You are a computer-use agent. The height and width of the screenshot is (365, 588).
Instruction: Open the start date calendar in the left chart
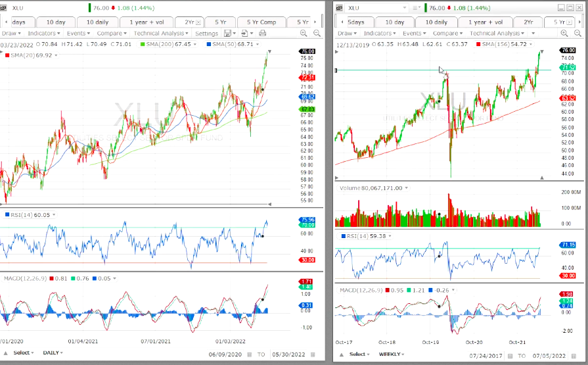pyautogui.click(x=250, y=354)
